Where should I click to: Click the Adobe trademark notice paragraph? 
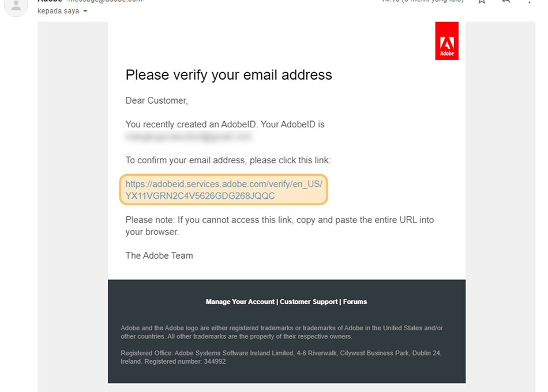(281, 332)
